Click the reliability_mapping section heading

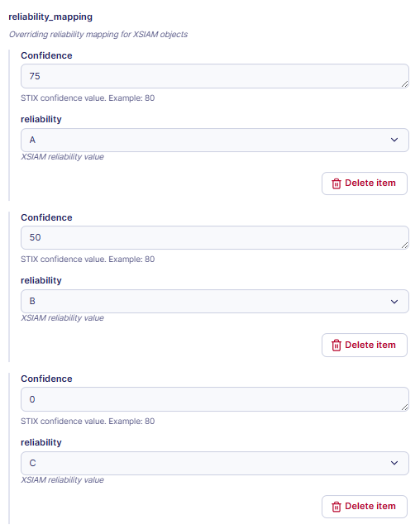[50, 17]
